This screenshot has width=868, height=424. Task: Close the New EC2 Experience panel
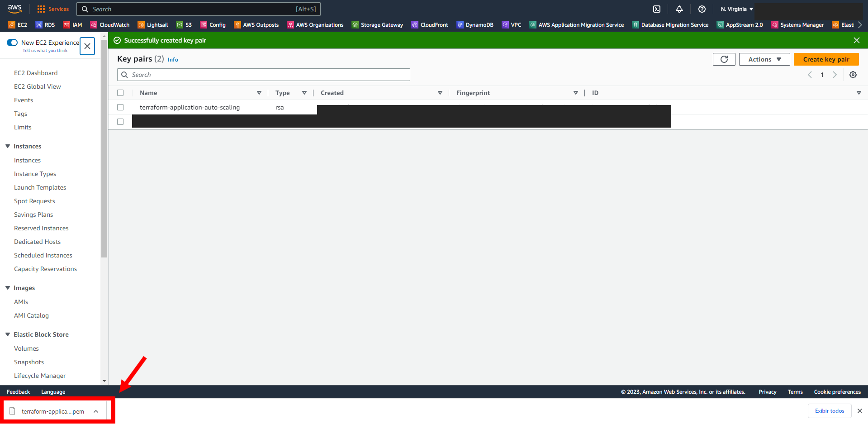click(87, 46)
